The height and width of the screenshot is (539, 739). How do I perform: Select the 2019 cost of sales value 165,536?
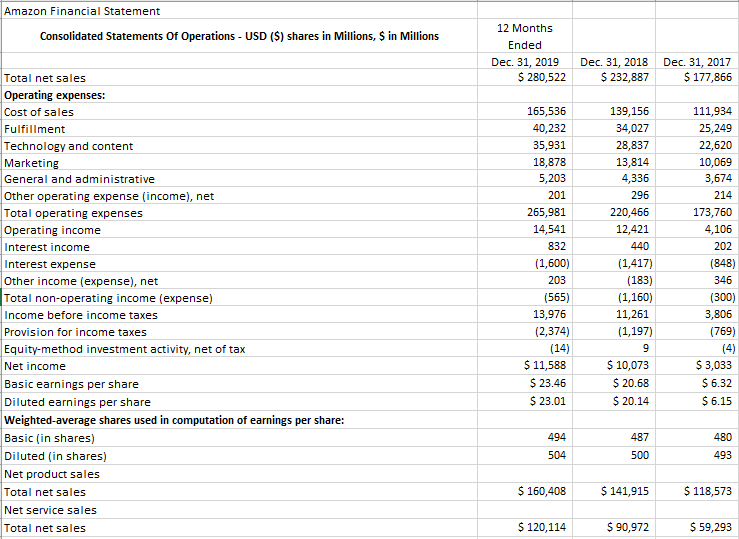(546, 111)
